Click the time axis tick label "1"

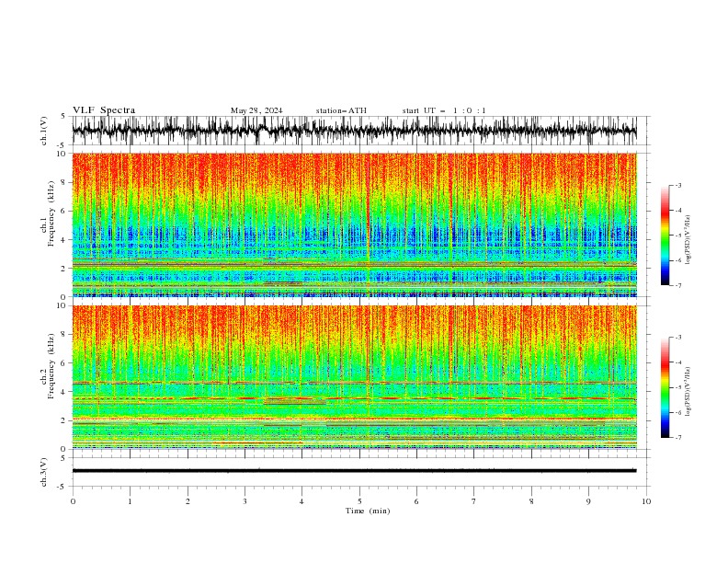click(130, 501)
